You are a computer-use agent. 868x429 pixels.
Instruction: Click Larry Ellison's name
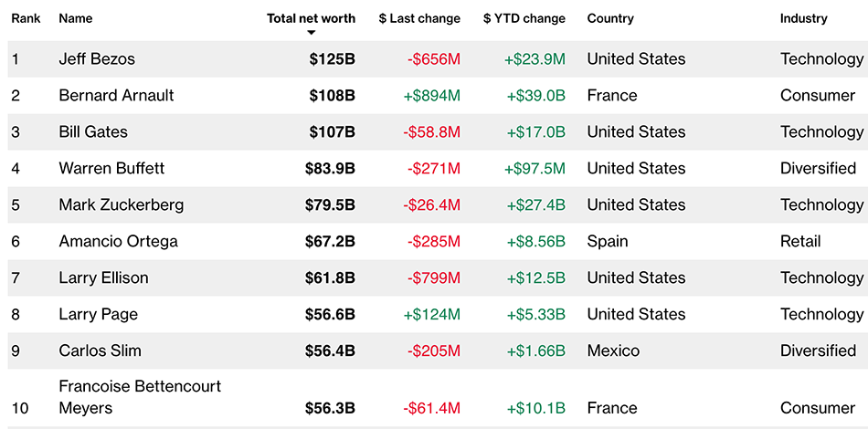[103, 278]
